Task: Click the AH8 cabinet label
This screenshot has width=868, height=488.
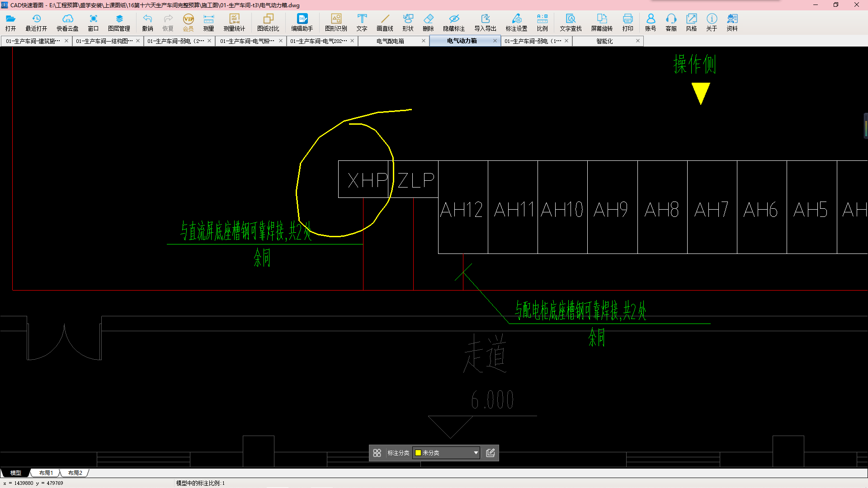Action: pyautogui.click(x=662, y=210)
